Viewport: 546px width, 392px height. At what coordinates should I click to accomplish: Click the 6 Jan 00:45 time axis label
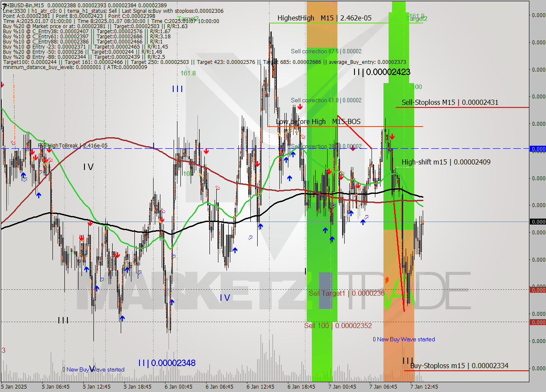click(x=179, y=387)
